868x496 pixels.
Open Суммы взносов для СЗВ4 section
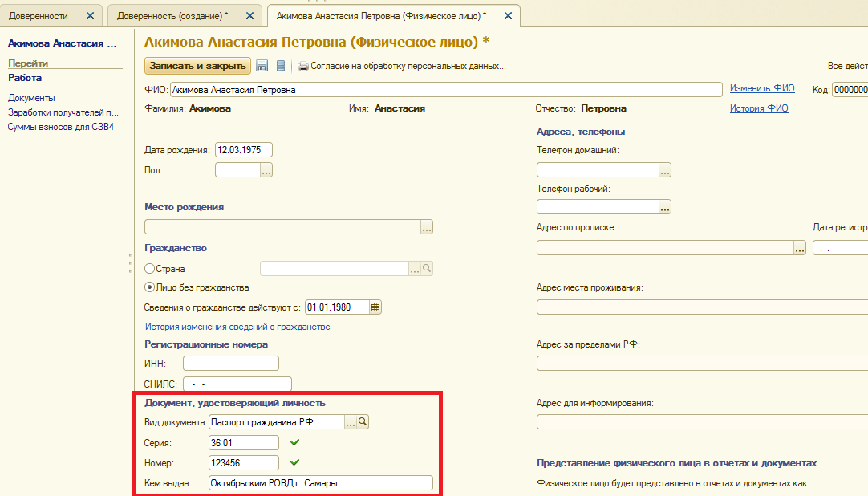pyautogui.click(x=61, y=127)
